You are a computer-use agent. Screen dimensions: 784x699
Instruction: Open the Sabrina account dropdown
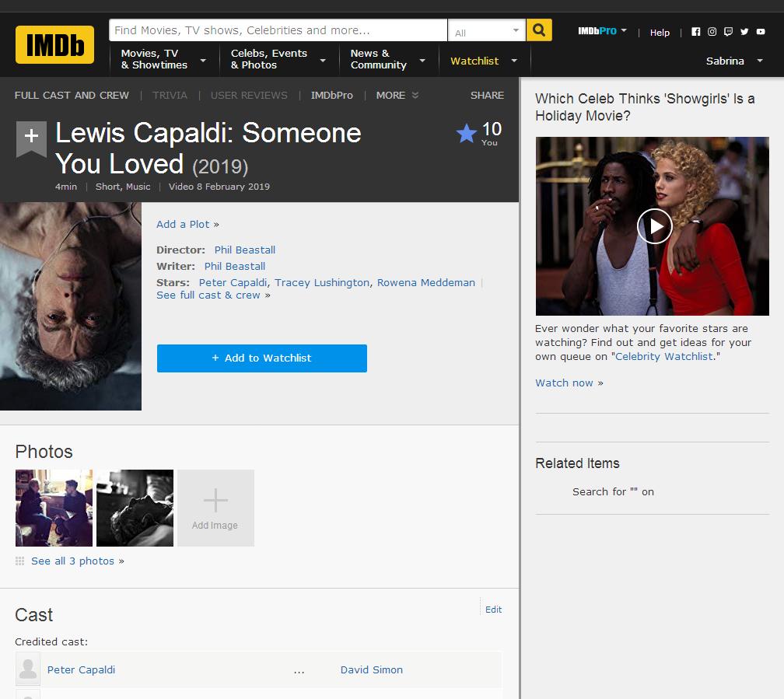click(734, 61)
